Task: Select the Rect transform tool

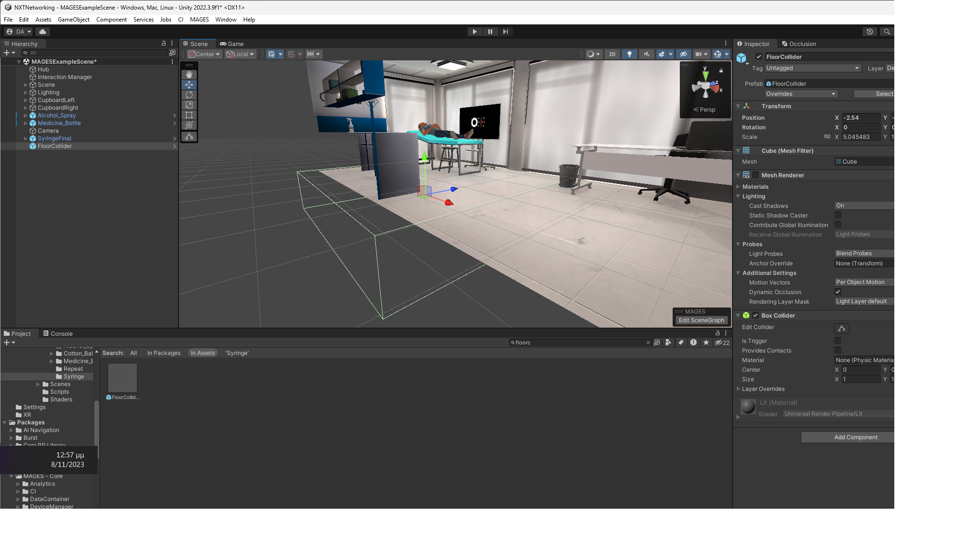Action: [189, 115]
